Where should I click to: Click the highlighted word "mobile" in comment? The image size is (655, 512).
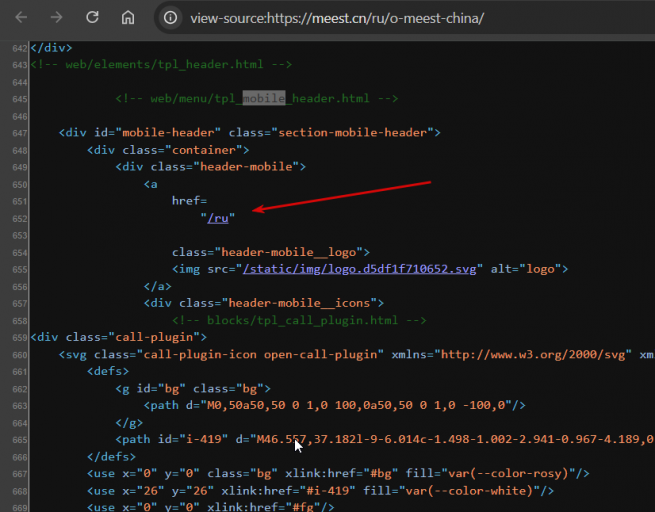264,98
